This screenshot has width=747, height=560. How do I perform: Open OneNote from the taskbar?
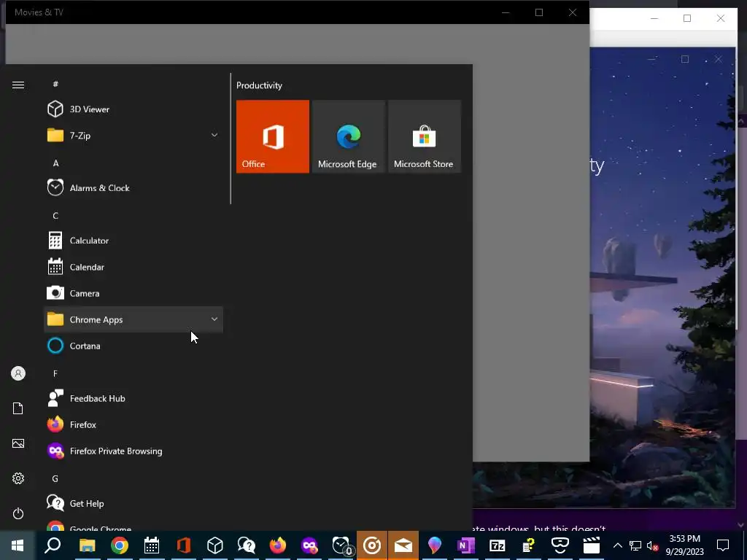pyautogui.click(x=466, y=545)
